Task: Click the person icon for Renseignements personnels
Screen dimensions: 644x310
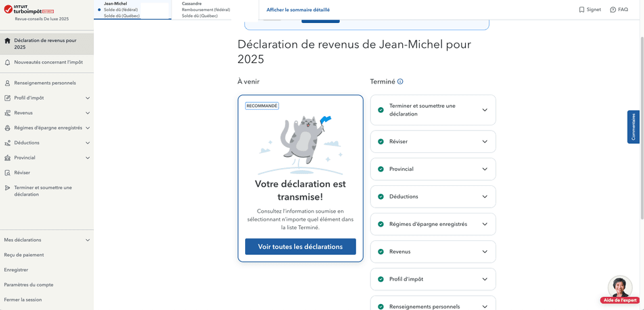Action: 8,83
